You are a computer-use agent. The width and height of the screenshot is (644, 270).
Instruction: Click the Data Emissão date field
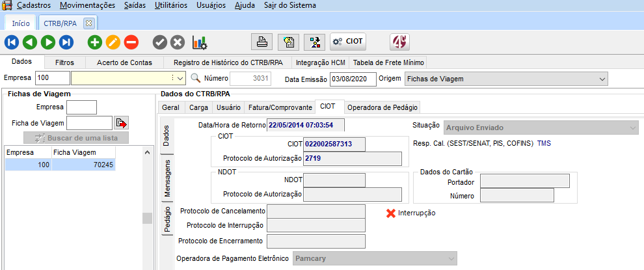[x=353, y=79]
